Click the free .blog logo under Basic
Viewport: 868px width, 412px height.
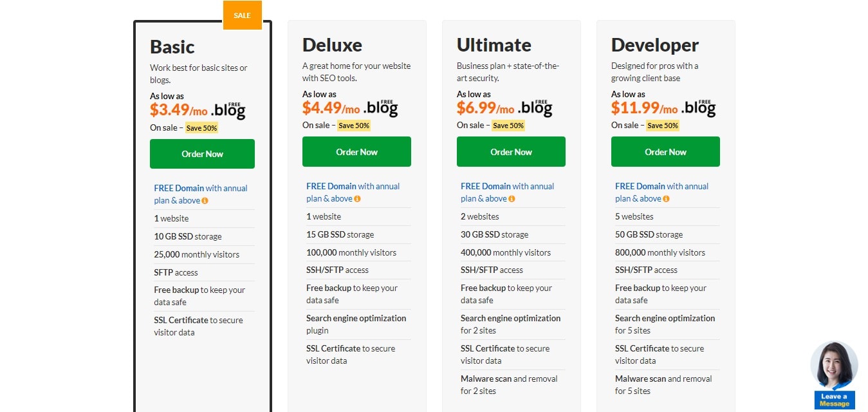click(228, 111)
